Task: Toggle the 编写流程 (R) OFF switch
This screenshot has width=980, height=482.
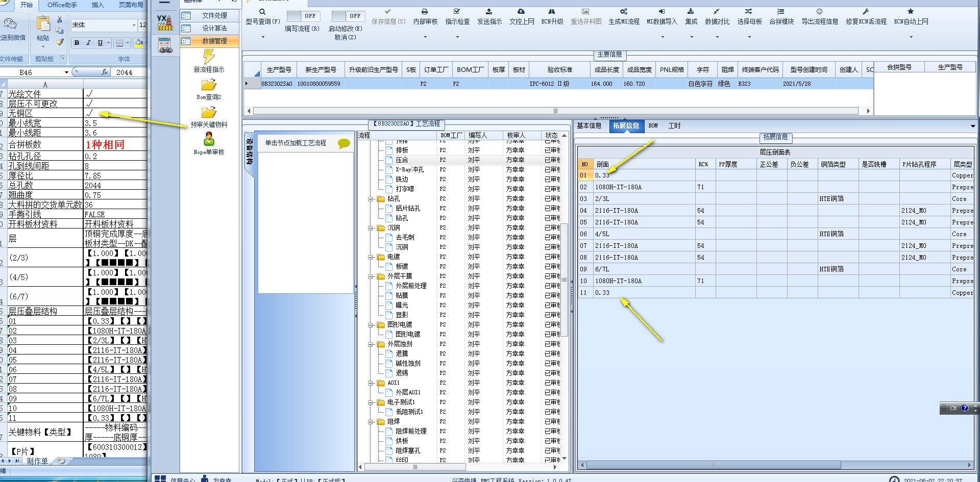Action: click(x=303, y=16)
